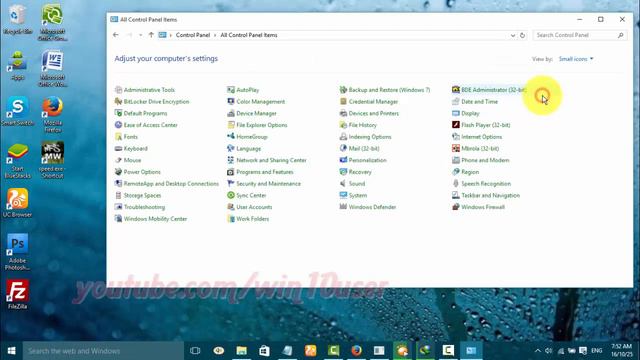
Task: Open Task View from the taskbar
Action: coord(195,351)
